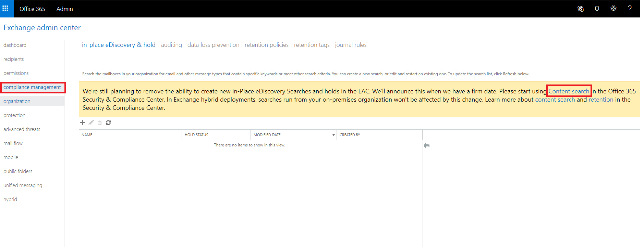Sort list by Created By column header
The image size is (644, 247).
point(379,135)
